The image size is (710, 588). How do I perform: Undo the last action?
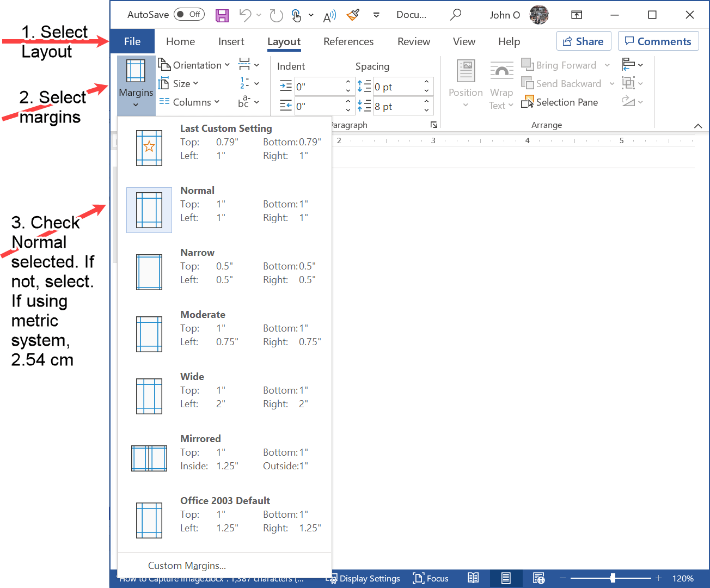pyautogui.click(x=245, y=15)
